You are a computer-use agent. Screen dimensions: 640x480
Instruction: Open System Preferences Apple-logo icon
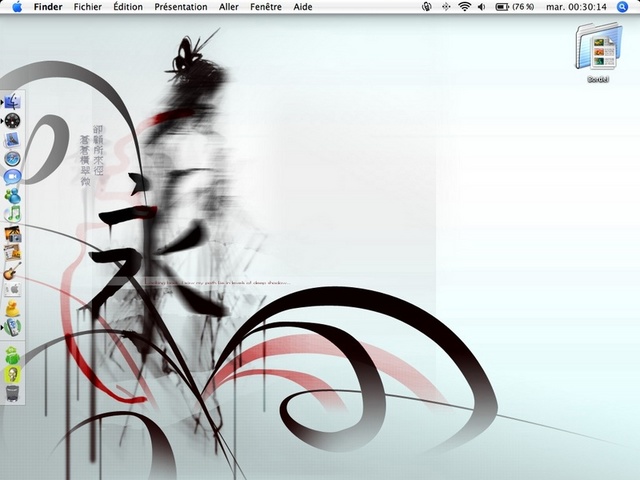13,290
